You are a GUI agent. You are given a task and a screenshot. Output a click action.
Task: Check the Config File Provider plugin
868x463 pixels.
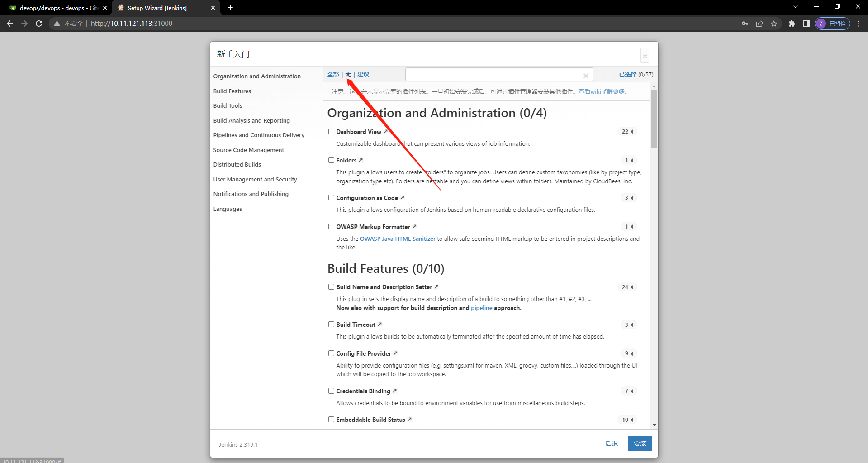click(331, 353)
